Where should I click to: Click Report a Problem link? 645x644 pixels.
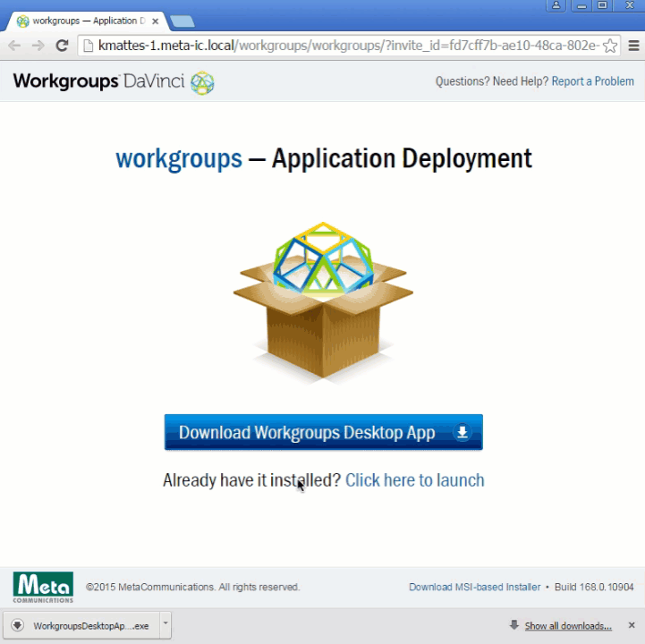pyautogui.click(x=593, y=81)
